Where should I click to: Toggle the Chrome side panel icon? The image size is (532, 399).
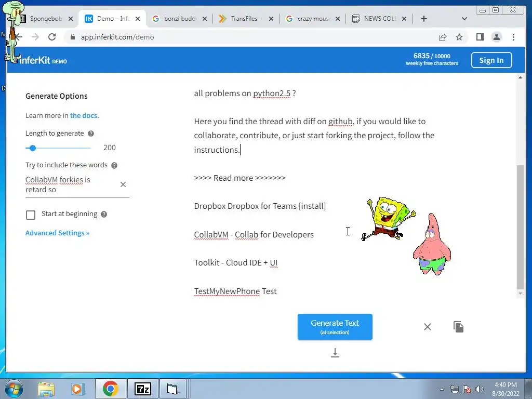[480, 37]
